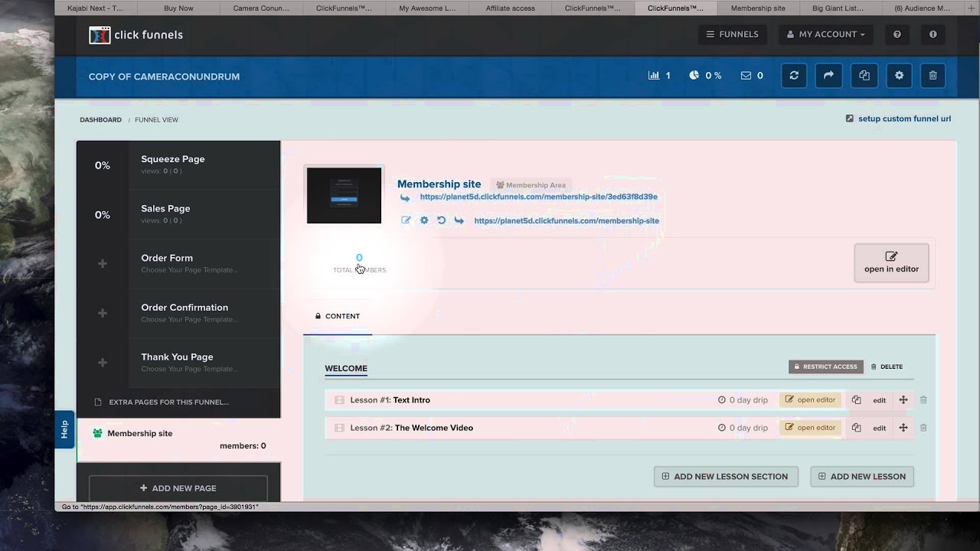Delete Lesson #2 with trash icon
The image size is (980, 551).
pyautogui.click(x=923, y=428)
